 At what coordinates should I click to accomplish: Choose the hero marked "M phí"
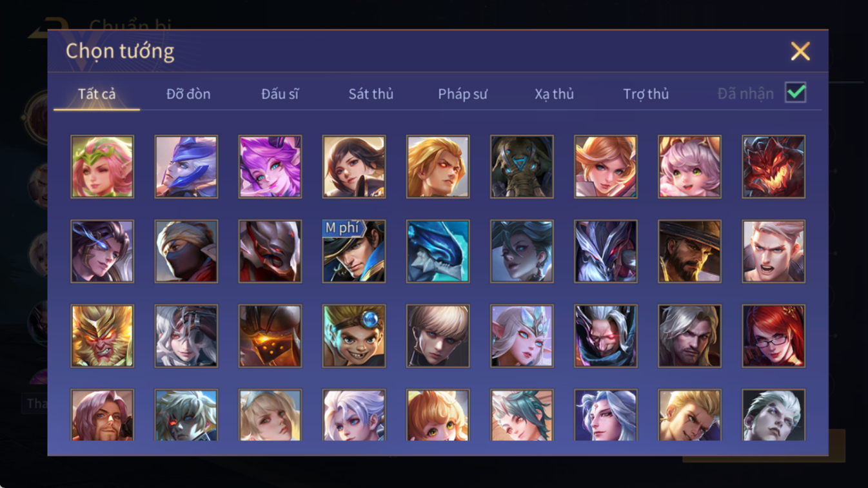point(354,251)
